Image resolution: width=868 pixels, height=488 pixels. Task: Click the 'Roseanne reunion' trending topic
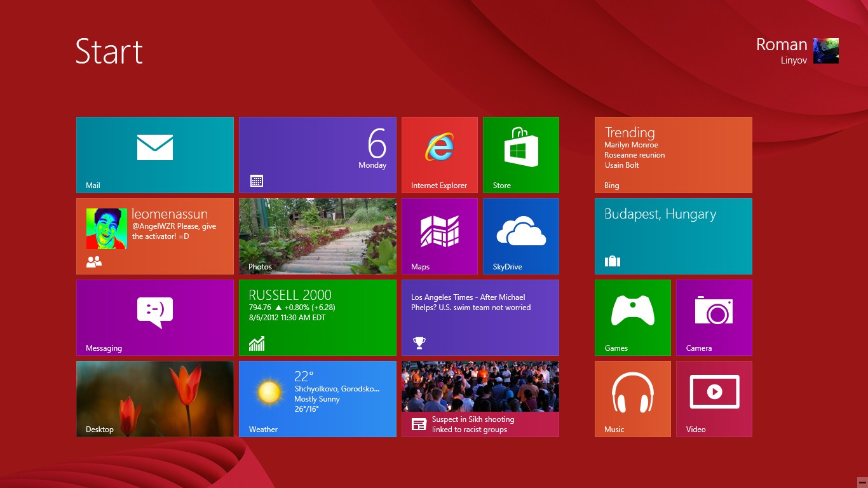point(635,155)
